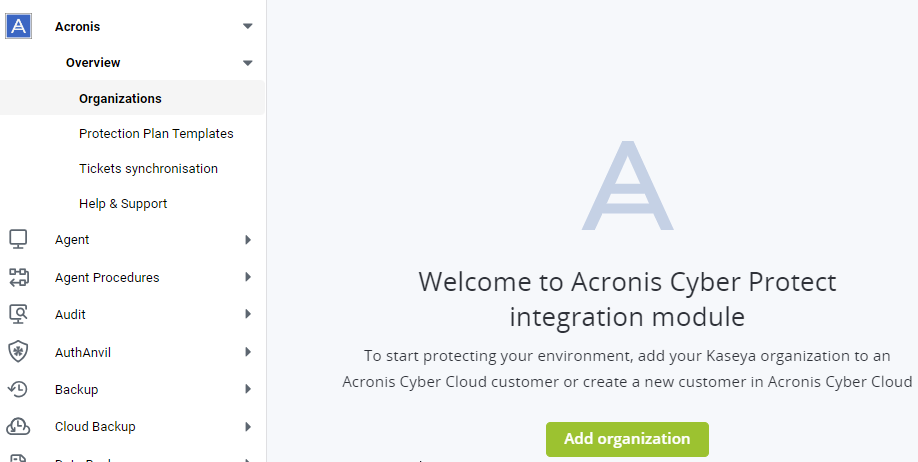Viewport: 918px width, 462px height.
Task: Click the Agent monitor icon
Action: point(18,239)
